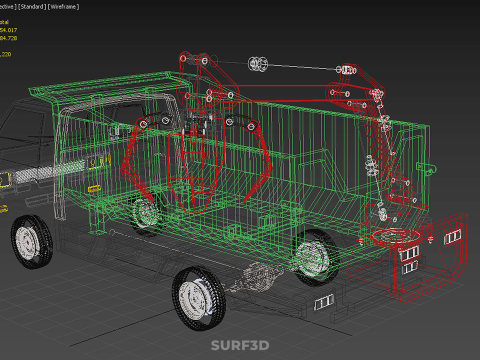The height and width of the screenshot is (360, 480).
Task: Open the Standard viewport label menu
Action: [x=31, y=7]
